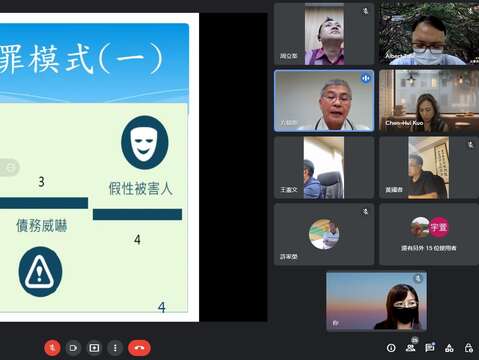
Task: Click the present screen button
Action: 94,348
